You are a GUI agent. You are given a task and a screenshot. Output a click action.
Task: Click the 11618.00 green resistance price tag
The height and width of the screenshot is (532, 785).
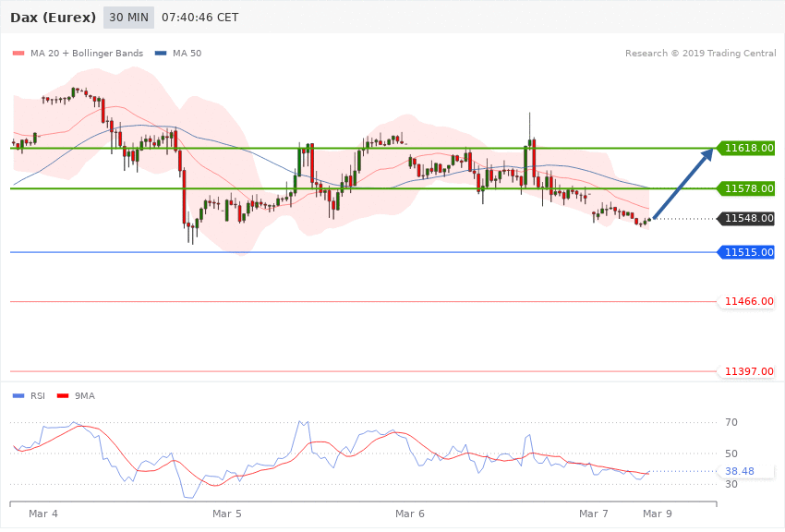point(746,148)
